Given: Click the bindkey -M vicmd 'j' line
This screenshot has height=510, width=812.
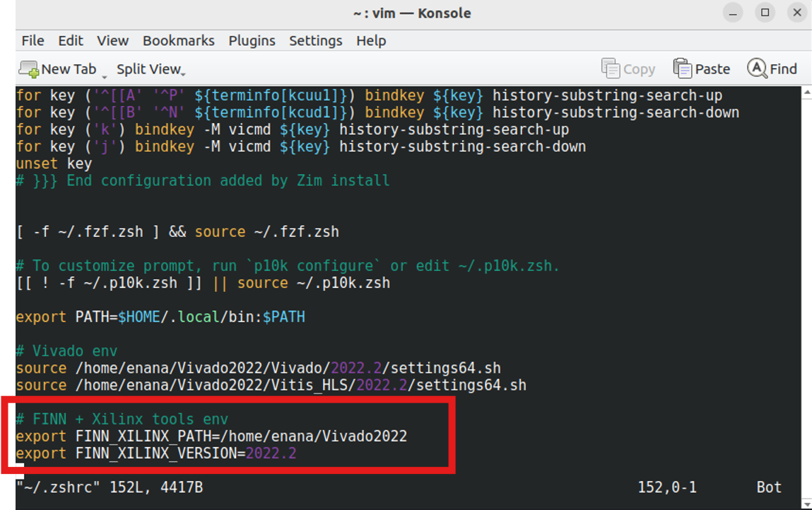Looking at the screenshot, I should click(x=301, y=146).
